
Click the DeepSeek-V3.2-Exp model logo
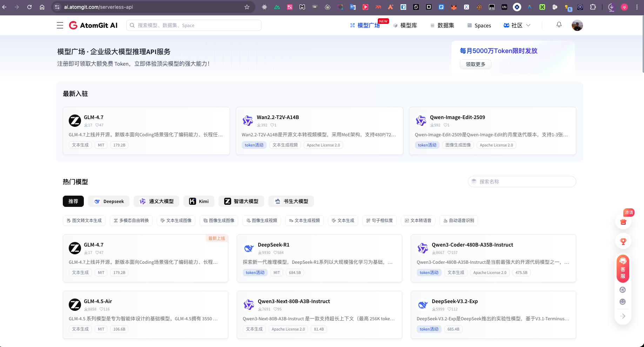423,305
